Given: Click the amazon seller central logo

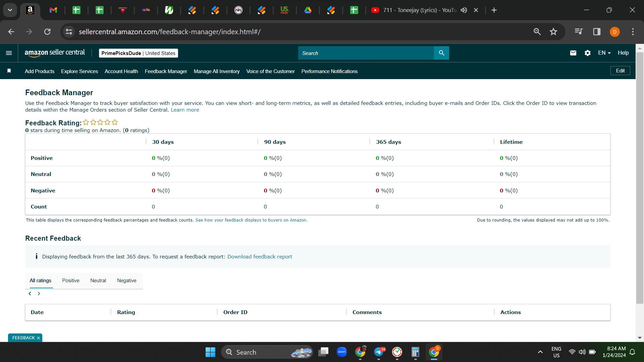Looking at the screenshot, I should (55, 53).
